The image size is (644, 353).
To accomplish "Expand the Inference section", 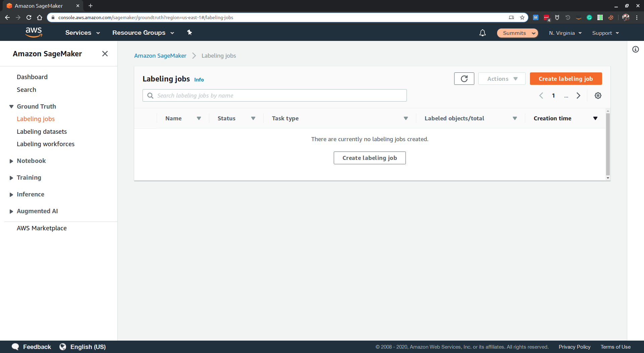I will [x=11, y=194].
